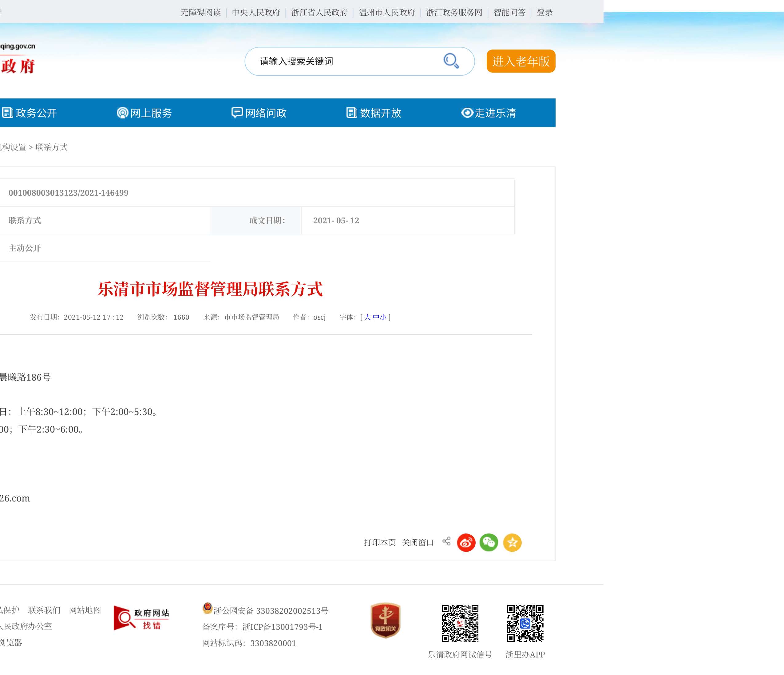Open 政府网站找错 error report badge

141,618
